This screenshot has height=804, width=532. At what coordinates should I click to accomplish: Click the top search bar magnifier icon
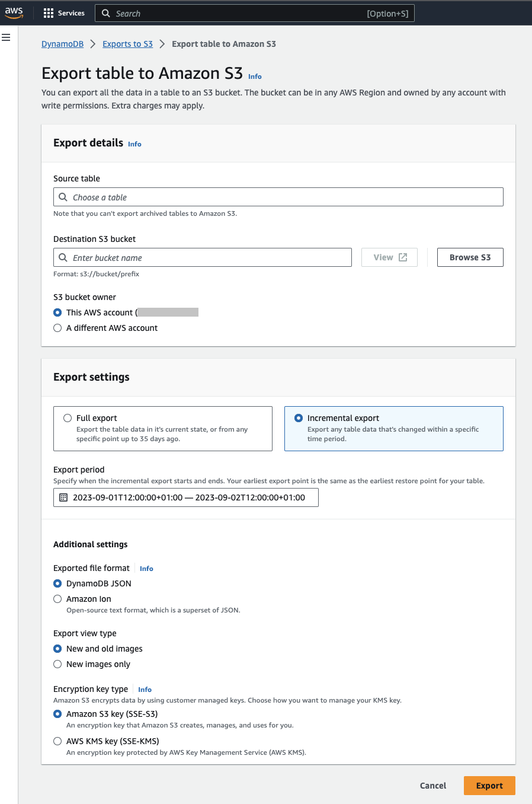(106, 13)
